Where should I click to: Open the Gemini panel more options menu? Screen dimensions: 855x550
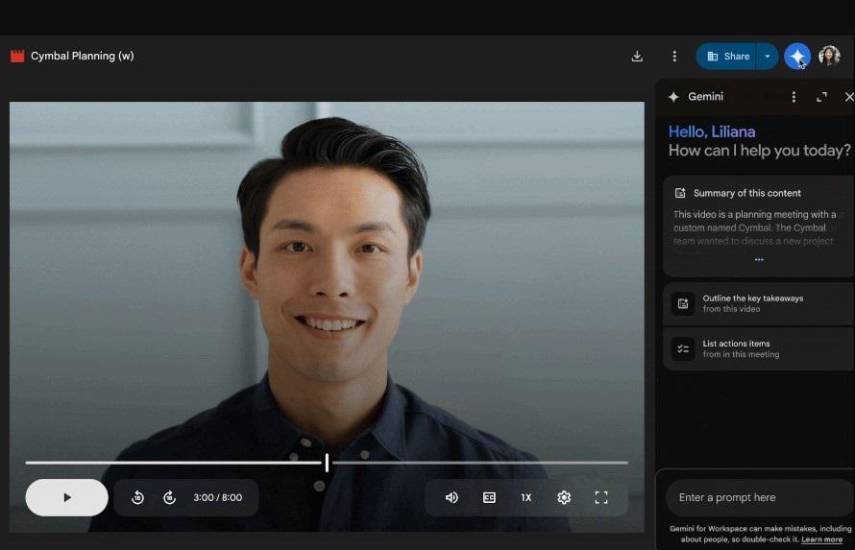pos(794,97)
